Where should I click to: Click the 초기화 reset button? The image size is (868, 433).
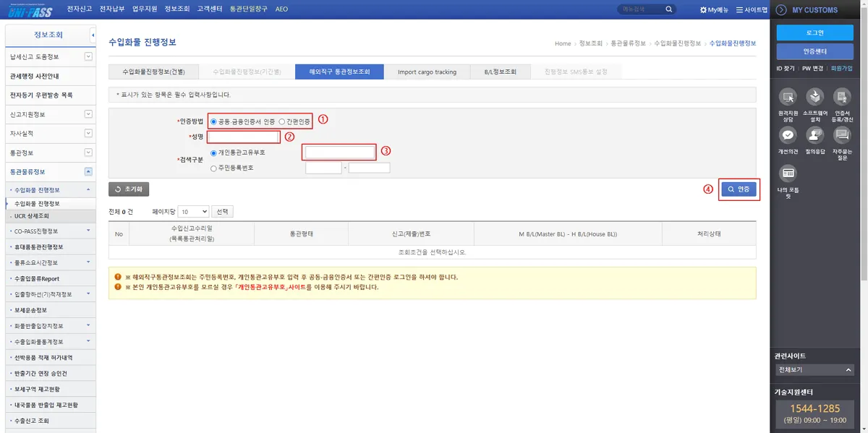tap(129, 189)
